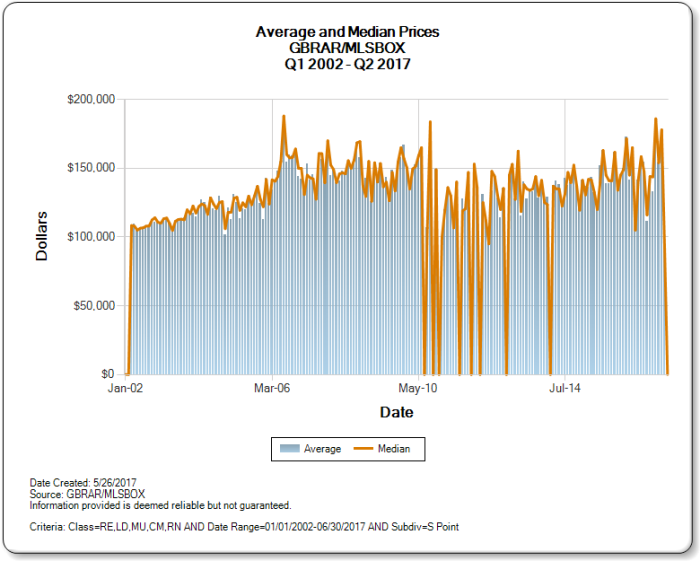Click the tallest median peak after Mar-06
This screenshot has height=561, width=700.
(283, 116)
